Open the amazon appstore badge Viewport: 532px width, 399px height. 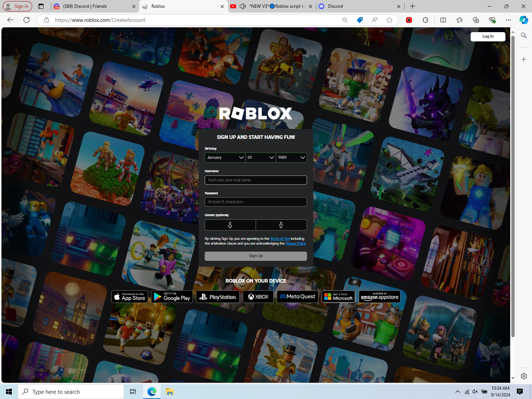[379, 297]
